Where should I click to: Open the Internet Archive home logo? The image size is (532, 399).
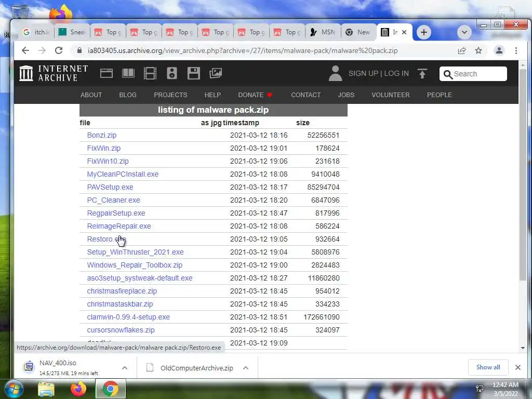(54, 73)
